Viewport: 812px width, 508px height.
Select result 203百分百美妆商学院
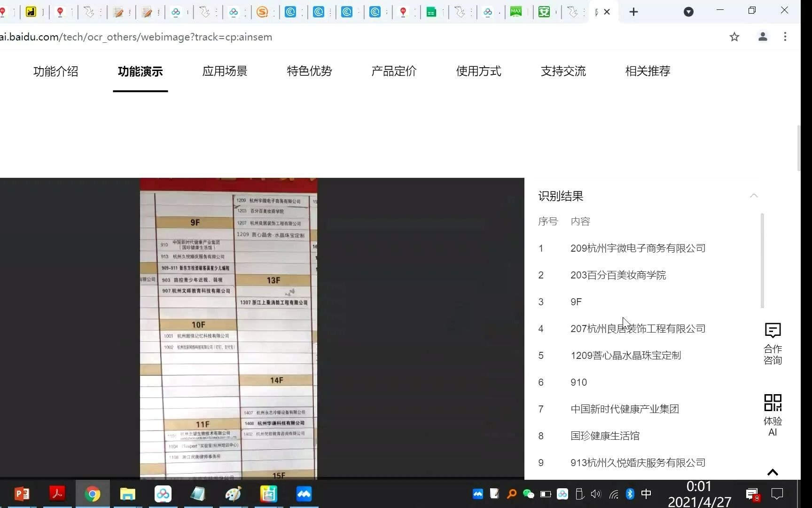coord(618,275)
